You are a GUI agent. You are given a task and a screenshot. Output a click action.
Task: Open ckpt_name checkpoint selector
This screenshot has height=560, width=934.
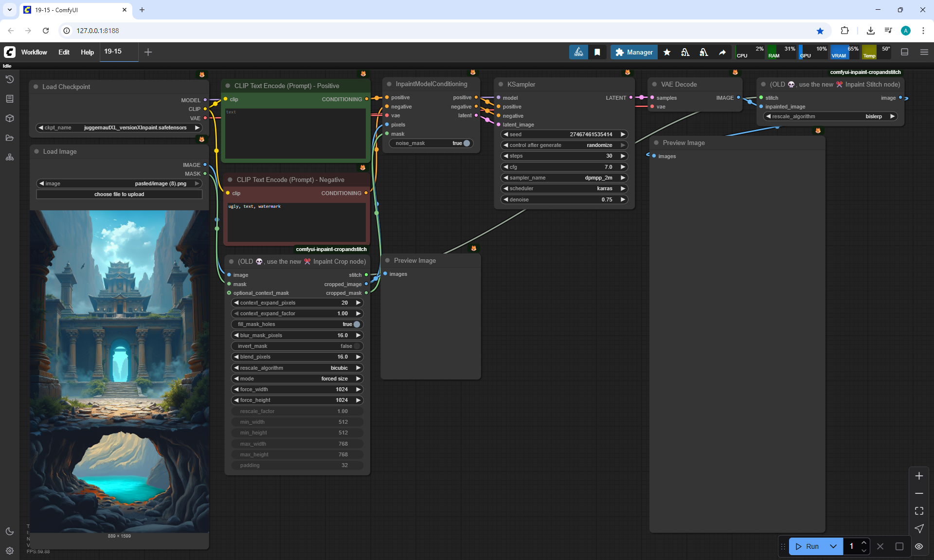(119, 127)
